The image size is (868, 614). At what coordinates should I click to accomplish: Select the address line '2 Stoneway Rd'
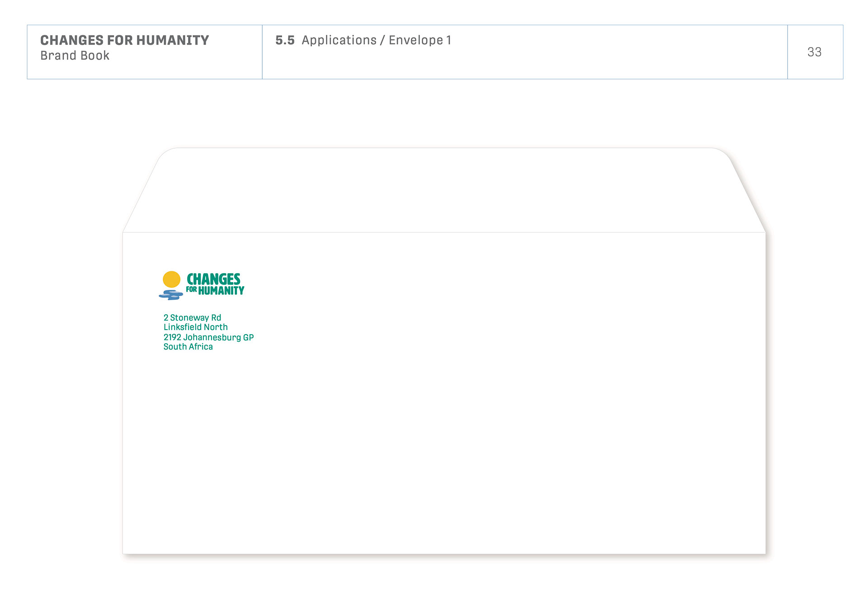(x=192, y=317)
